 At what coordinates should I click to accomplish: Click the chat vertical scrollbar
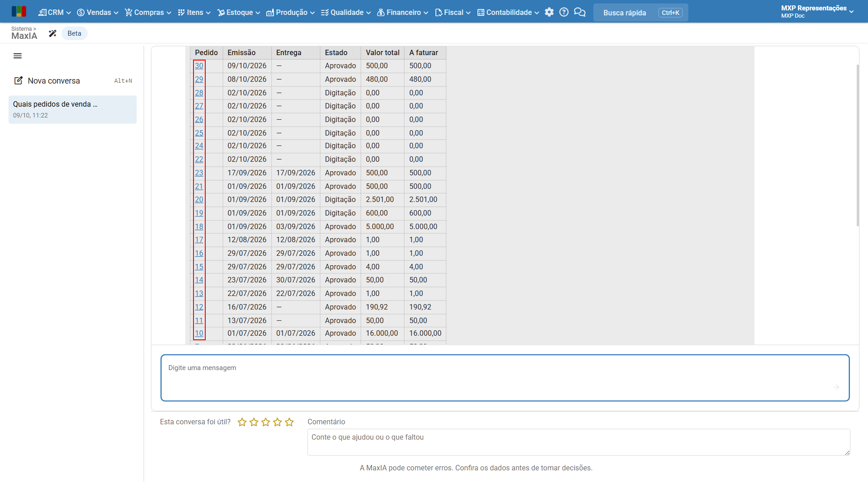[858, 145]
